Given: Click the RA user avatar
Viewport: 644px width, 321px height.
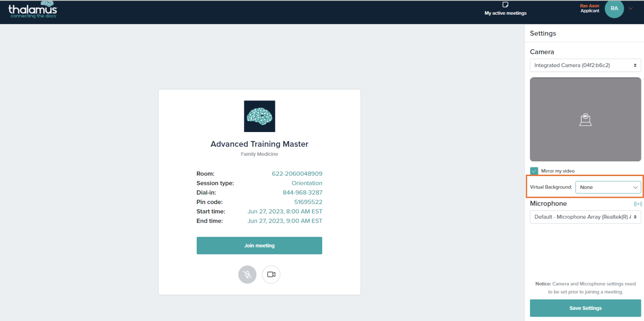Looking at the screenshot, I should click(614, 8).
